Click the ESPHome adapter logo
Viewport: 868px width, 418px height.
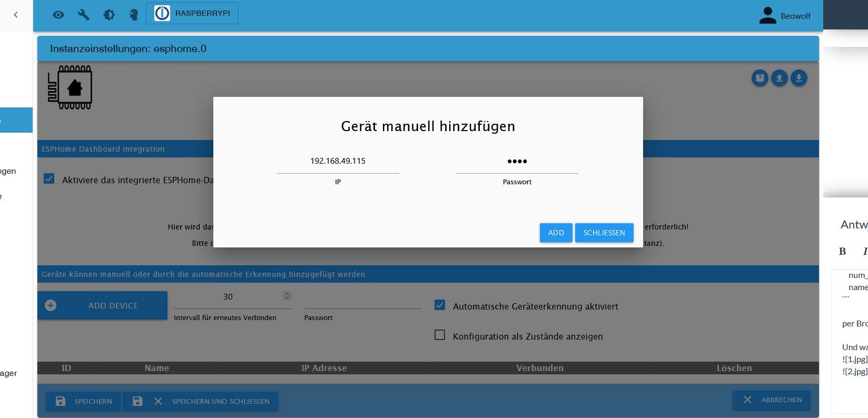(70, 87)
